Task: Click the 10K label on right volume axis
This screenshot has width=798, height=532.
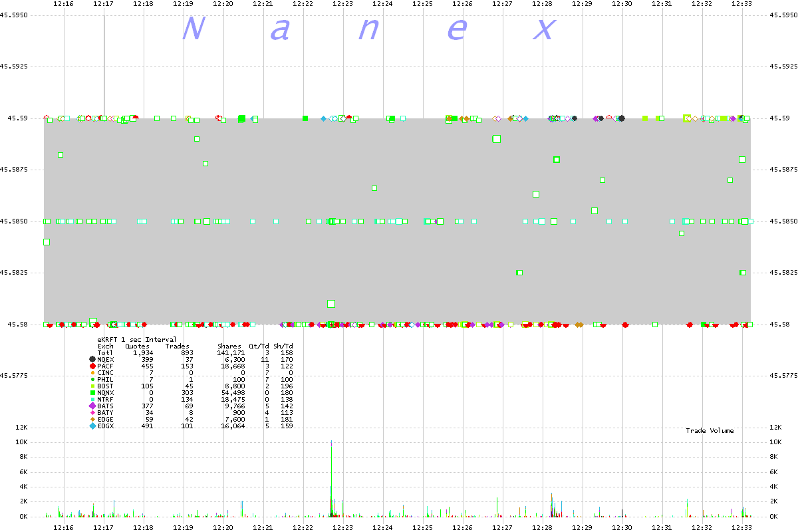Action: 776,442
